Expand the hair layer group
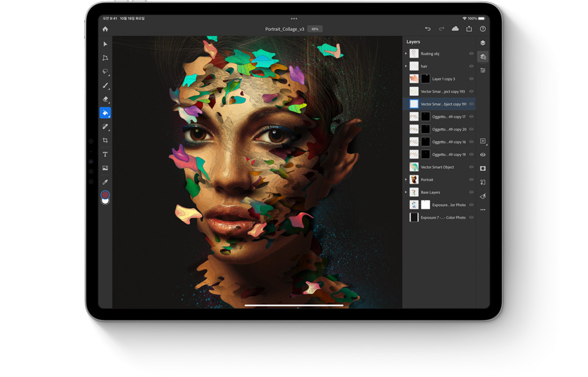The image size is (588, 377). (x=405, y=66)
